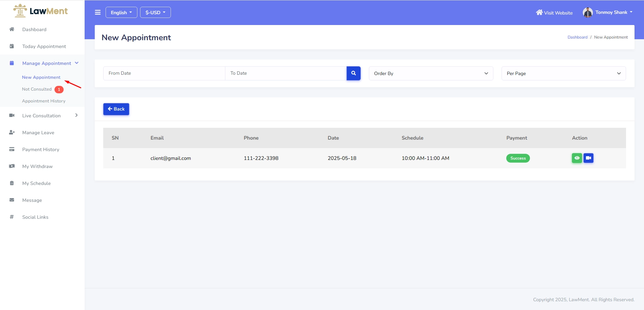Click the home icon beside Visit Website
The image size is (644, 310).
pyautogui.click(x=539, y=13)
